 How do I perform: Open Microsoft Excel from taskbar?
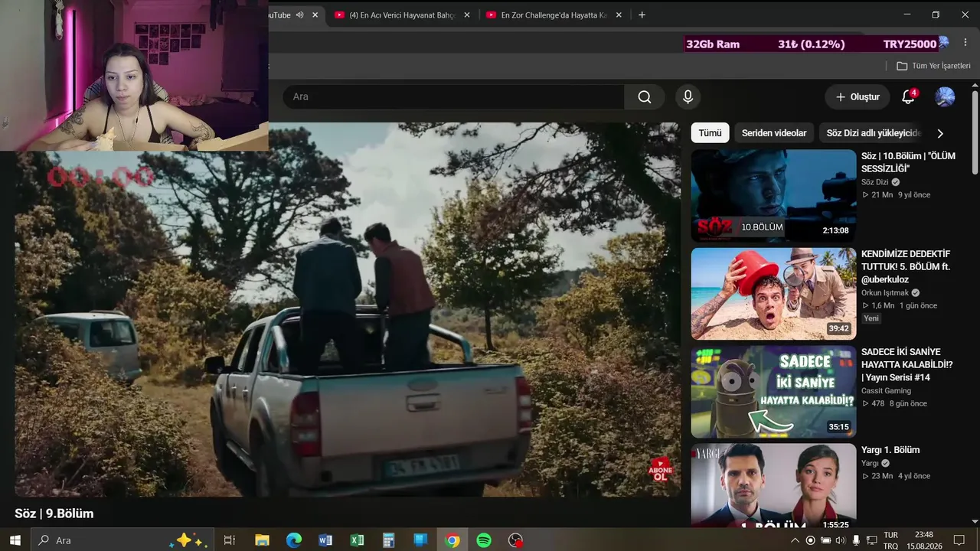pyautogui.click(x=357, y=540)
